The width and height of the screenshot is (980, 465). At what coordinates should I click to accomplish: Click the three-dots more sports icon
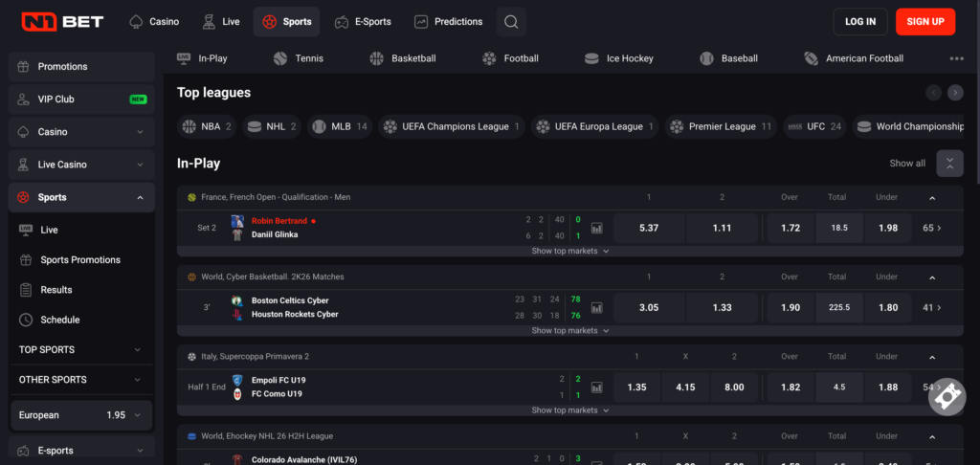coord(957,58)
